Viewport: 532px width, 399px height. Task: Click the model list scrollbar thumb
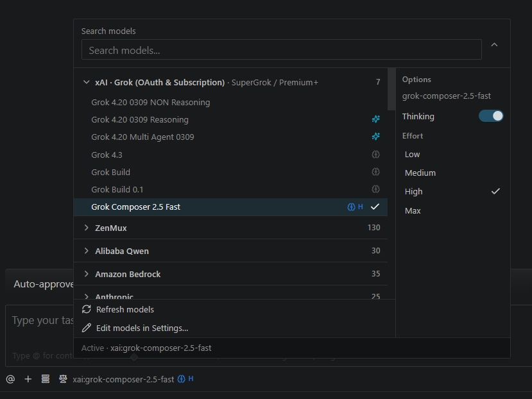tap(391, 89)
